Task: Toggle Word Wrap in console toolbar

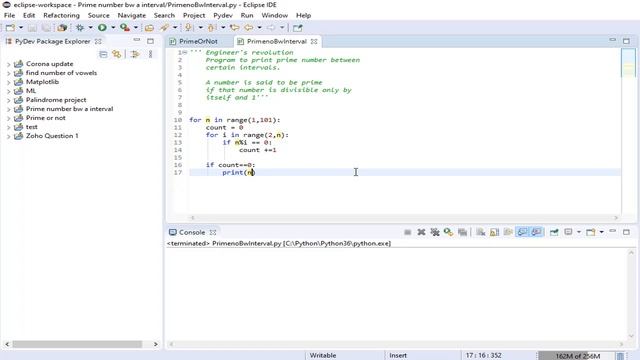Action: pos(508,232)
